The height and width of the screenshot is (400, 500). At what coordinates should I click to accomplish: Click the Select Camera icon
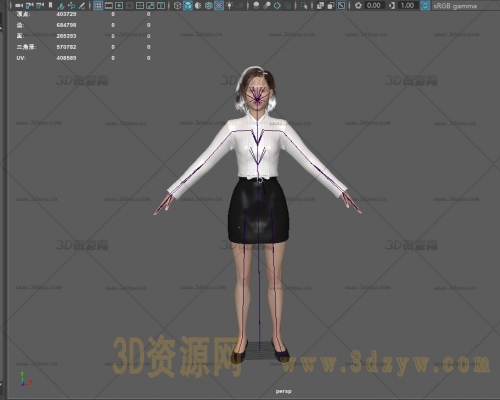(x=19, y=5)
